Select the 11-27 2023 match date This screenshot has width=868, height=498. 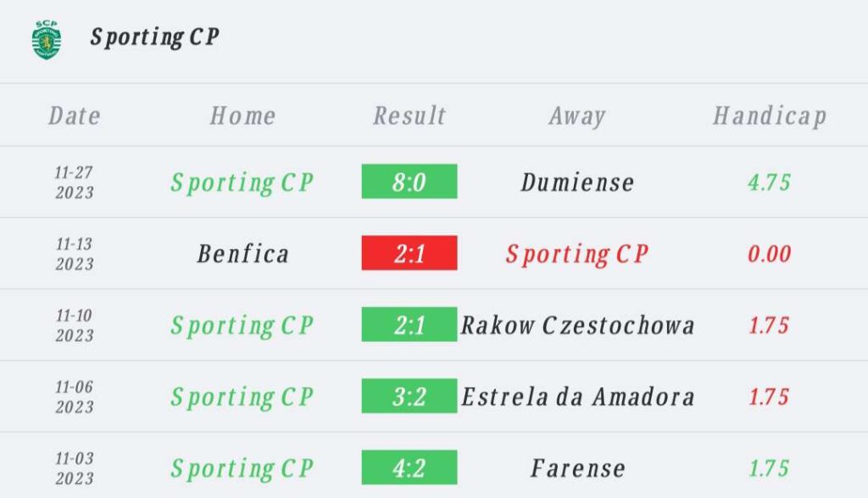point(75,182)
